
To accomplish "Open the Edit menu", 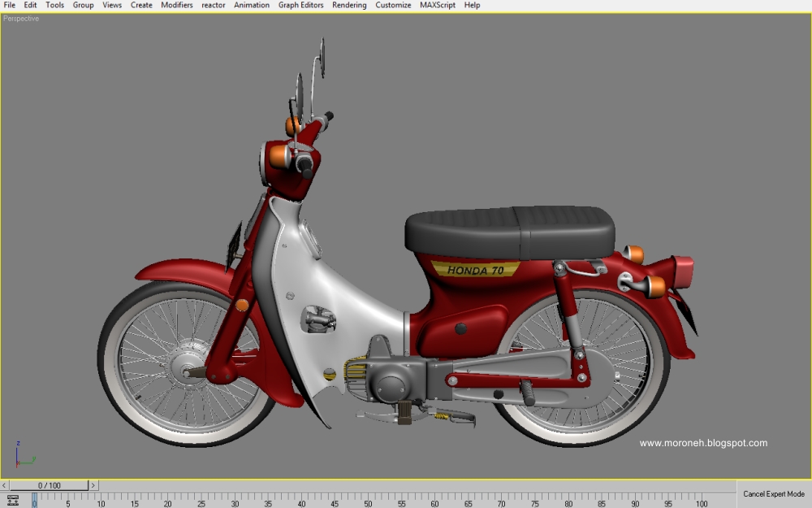I will (30, 5).
